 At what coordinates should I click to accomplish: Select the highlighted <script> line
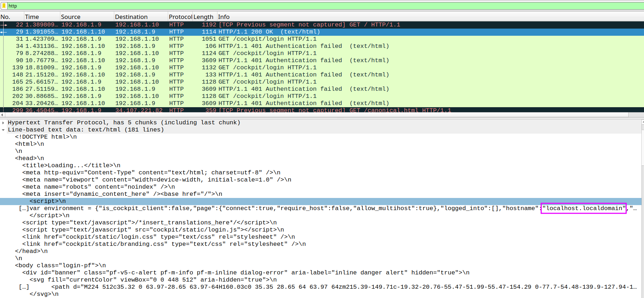321,201
